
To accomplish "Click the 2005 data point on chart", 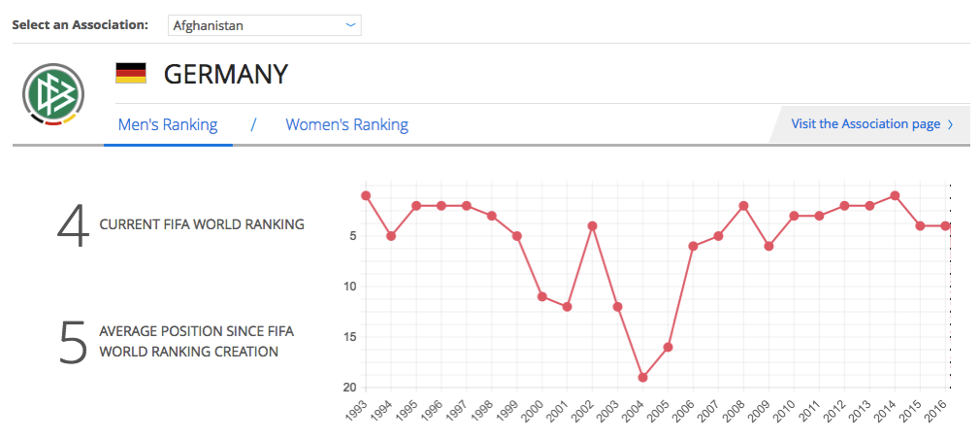I will coord(668,347).
